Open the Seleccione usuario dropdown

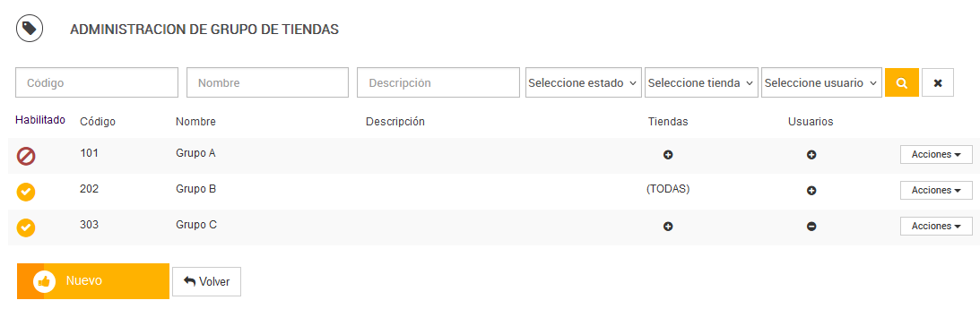pos(821,82)
